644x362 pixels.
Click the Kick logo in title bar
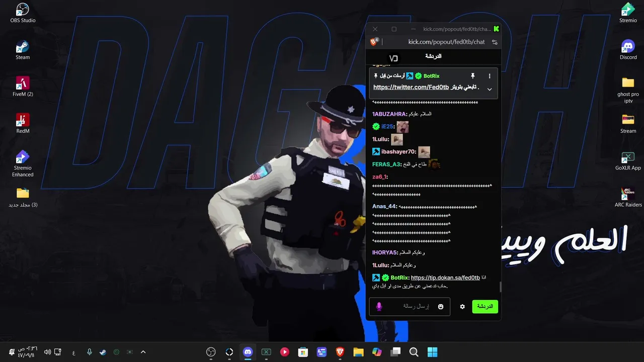tap(496, 29)
